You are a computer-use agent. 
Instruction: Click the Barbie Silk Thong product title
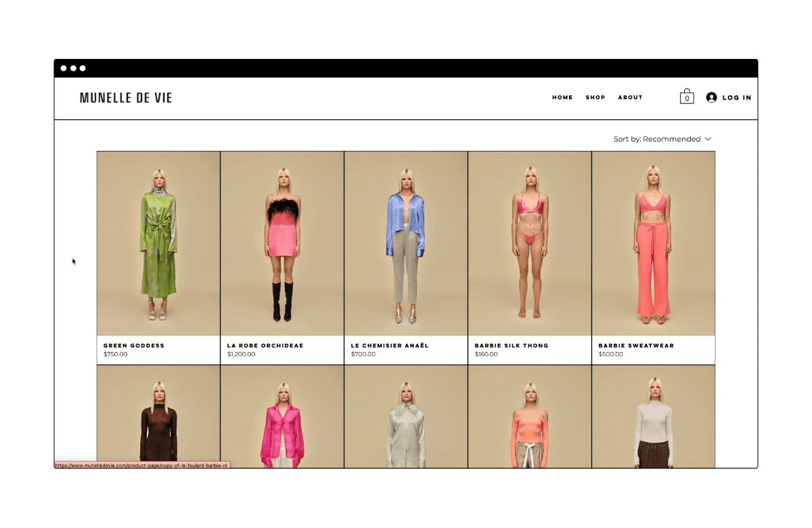[x=512, y=345]
